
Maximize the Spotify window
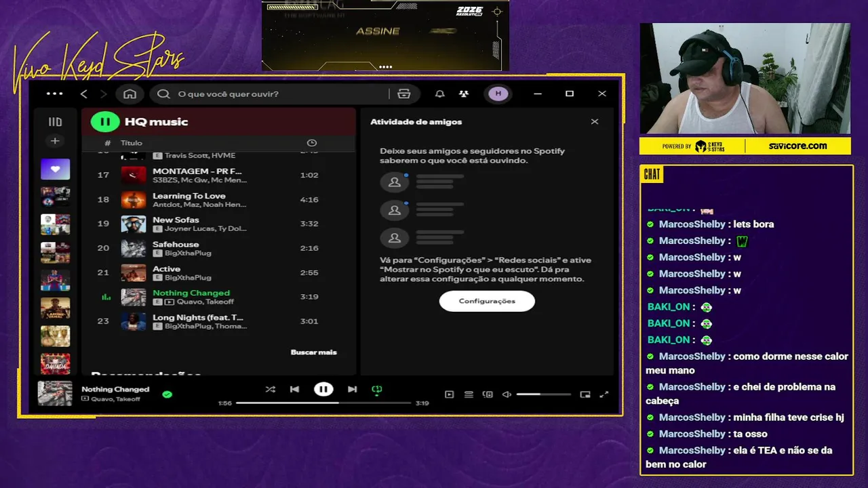570,94
